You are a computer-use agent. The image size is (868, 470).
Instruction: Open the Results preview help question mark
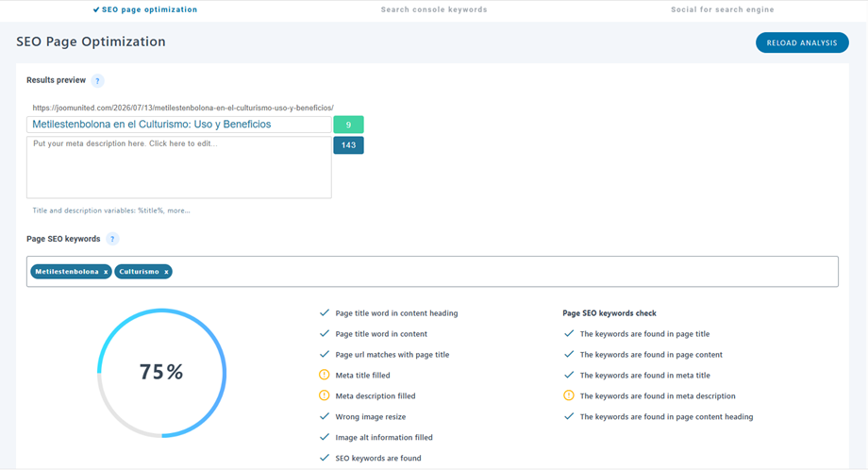coord(97,81)
